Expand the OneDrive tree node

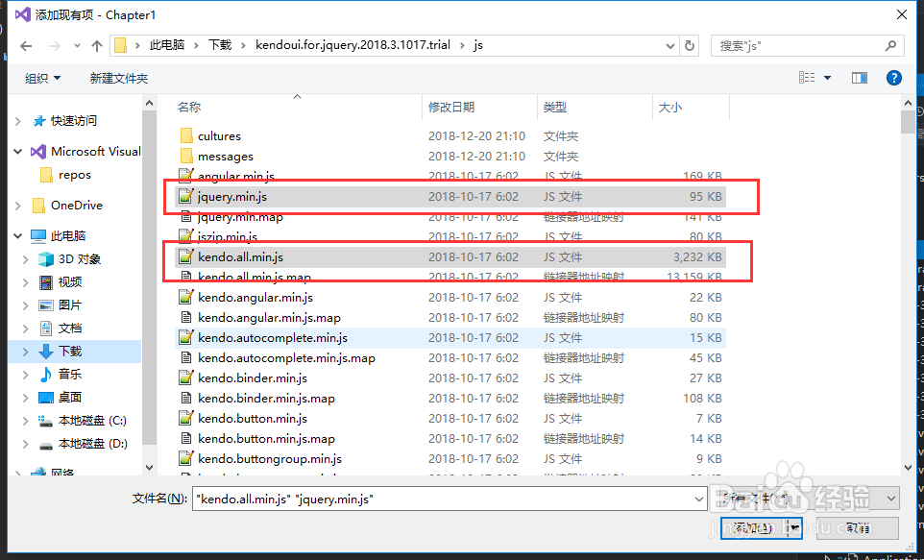coord(18,206)
